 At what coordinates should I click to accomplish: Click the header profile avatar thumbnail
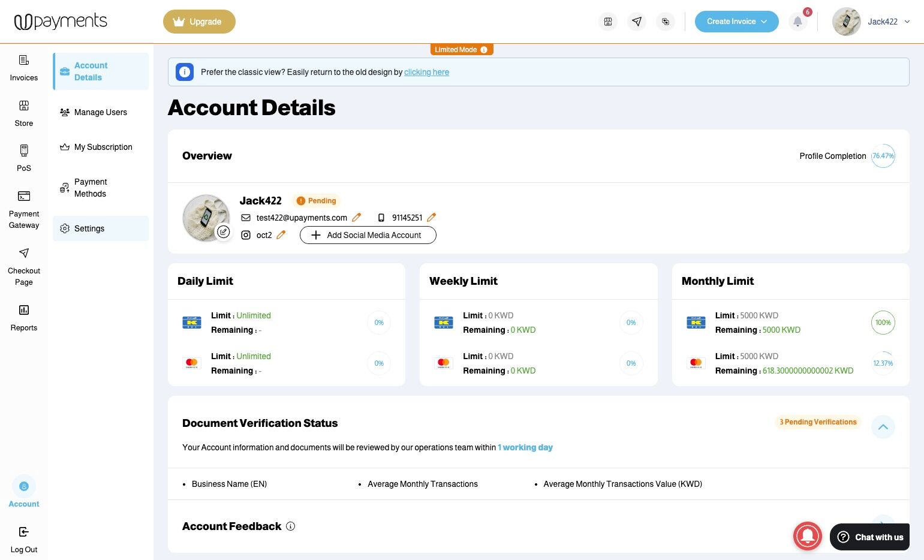[847, 22]
